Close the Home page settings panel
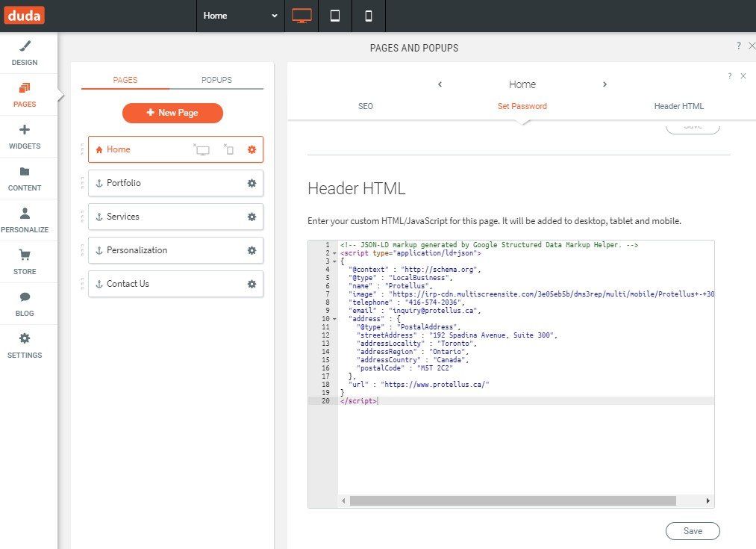This screenshot has height=549, width=756. tap(743, 75)
